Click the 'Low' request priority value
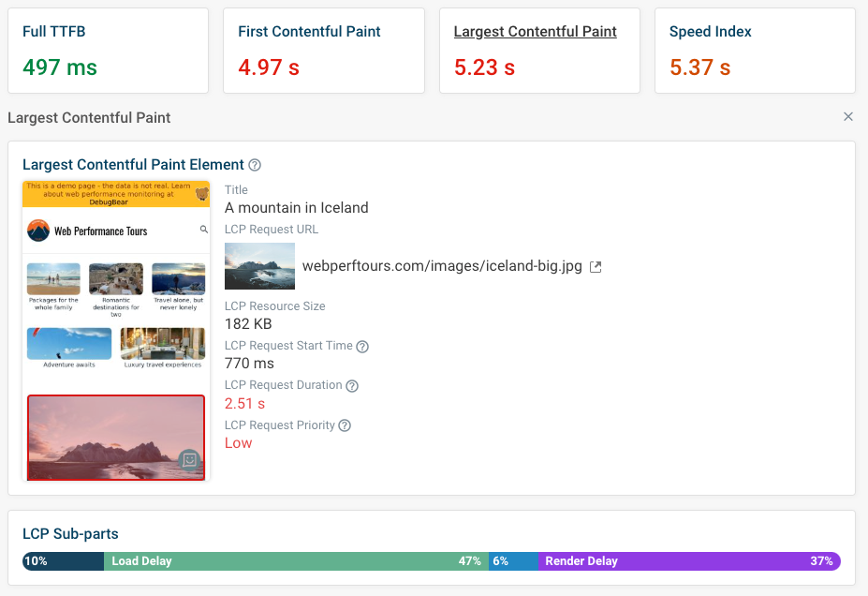Image resolution: width=868 pixels, height=596 pixels. pos(238,443)
